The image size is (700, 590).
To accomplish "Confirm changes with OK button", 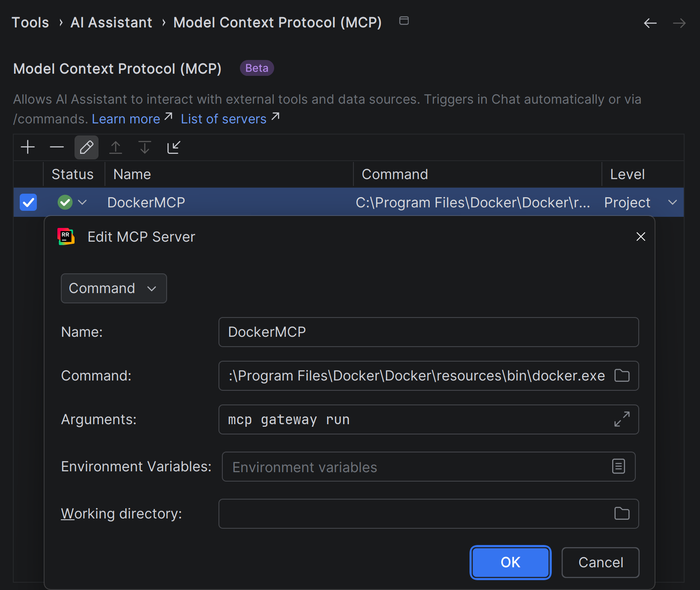I will (511, 562).
